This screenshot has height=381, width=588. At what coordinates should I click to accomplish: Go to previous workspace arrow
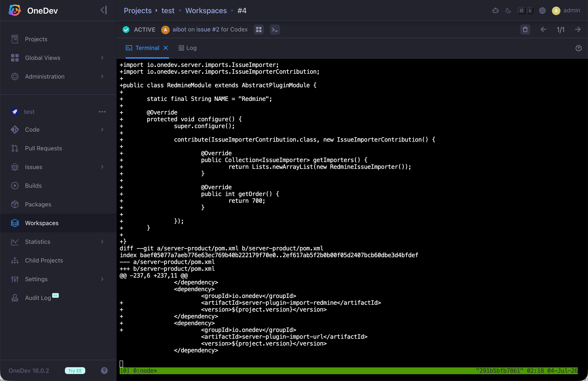coord(543,30)
